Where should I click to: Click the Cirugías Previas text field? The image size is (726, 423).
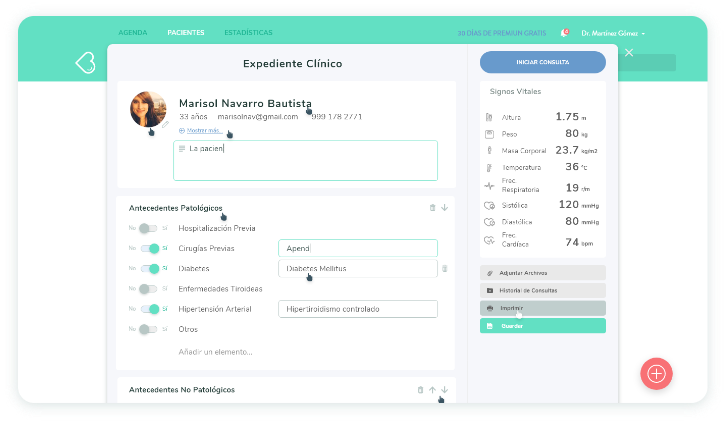coord(357,248)
